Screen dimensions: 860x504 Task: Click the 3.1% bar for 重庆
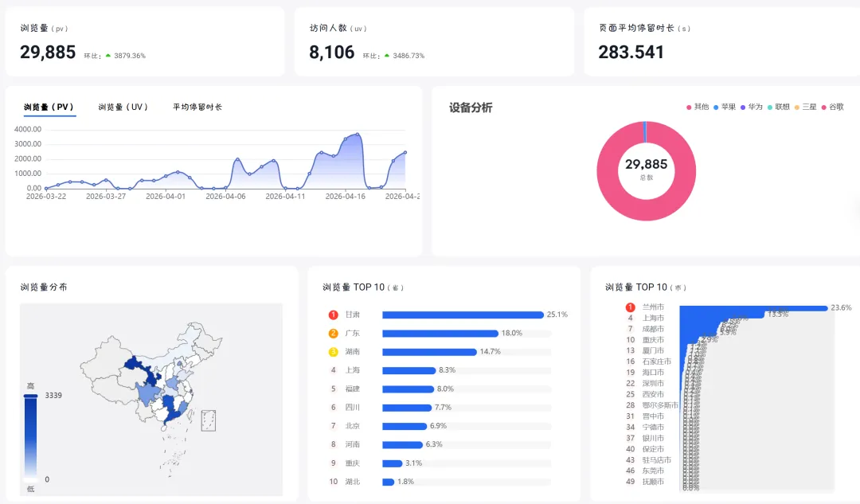[x=392, y=463]
